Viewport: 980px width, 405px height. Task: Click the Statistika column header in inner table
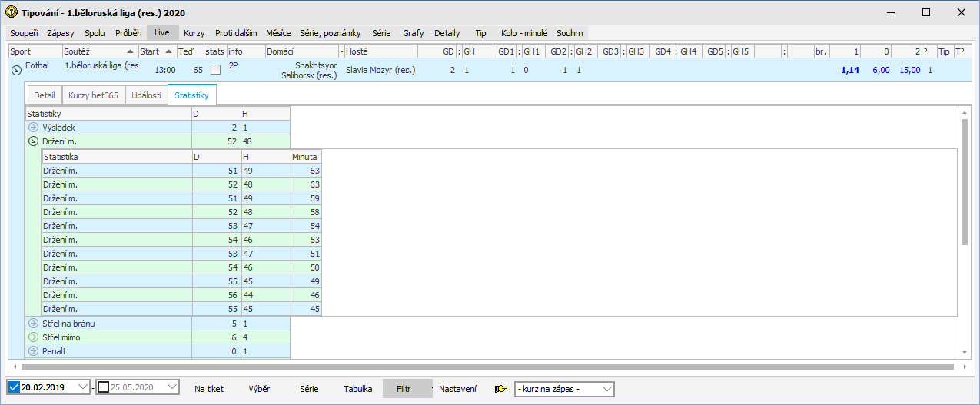click(x=116, y=156)
